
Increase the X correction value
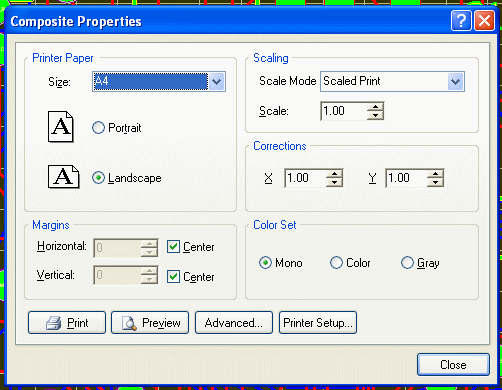click(x=334, y=174)
